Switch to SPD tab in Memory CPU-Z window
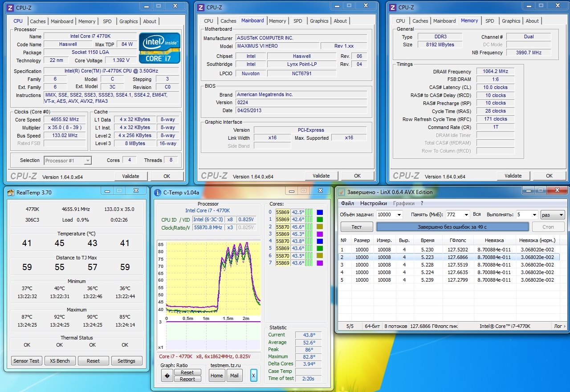 [489, 21]
